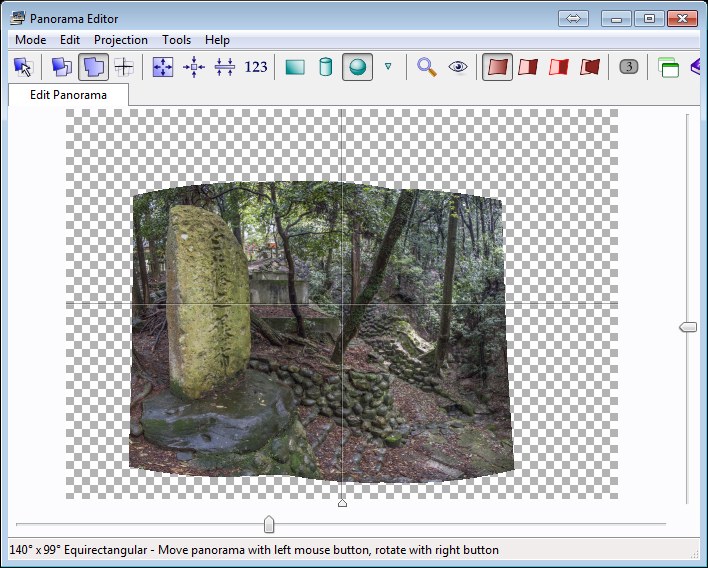708x568 pixels.
Task: Click the crosshair center point tool
Action: coord(124,67)
